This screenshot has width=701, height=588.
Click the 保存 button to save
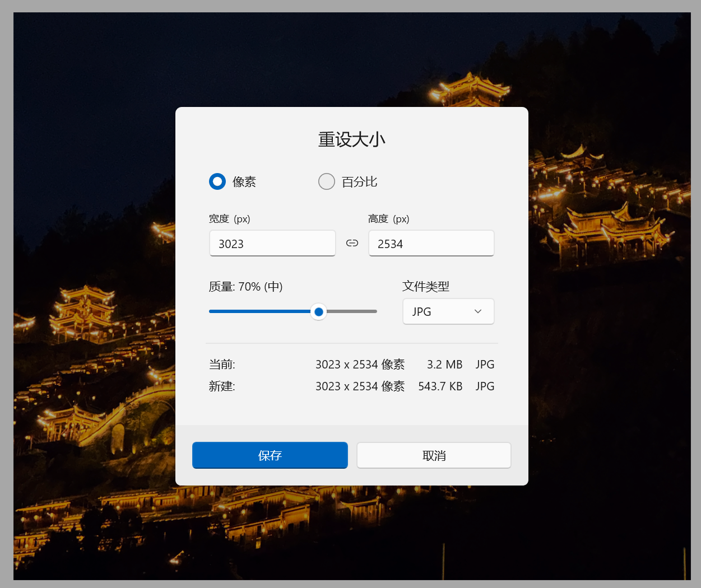(270, 455)
